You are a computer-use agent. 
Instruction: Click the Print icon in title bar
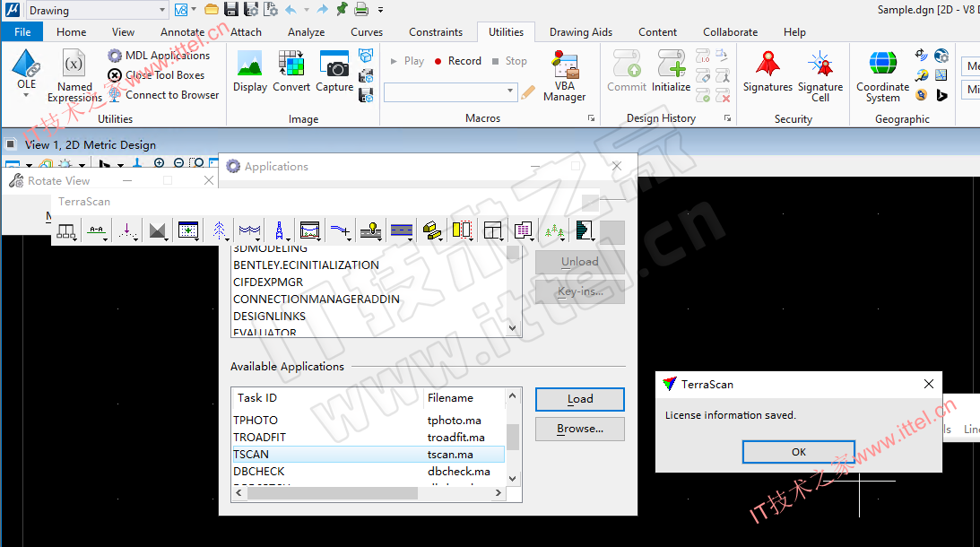tap(361, 9)
